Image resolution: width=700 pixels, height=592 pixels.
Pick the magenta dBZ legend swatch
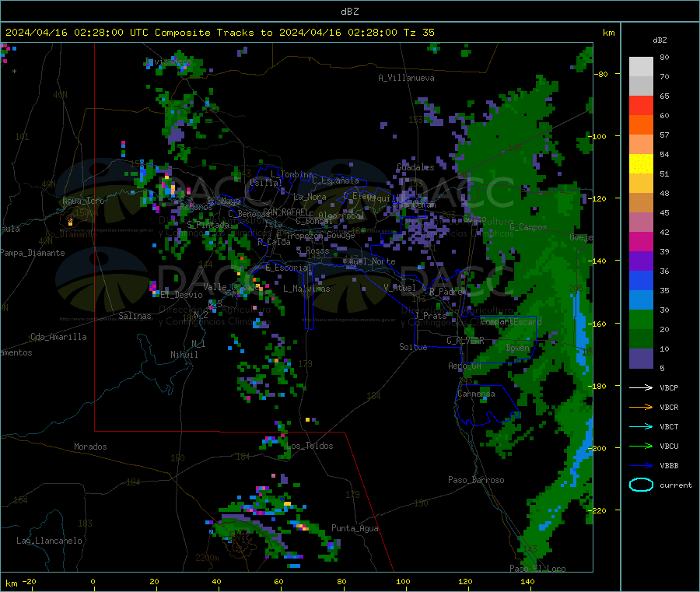coord(641,241)
